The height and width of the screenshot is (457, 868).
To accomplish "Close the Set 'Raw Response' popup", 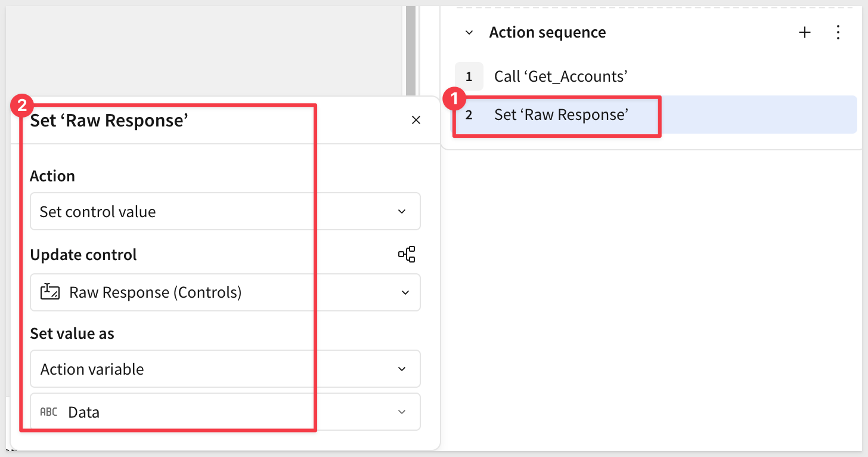I will pos(416,120).
